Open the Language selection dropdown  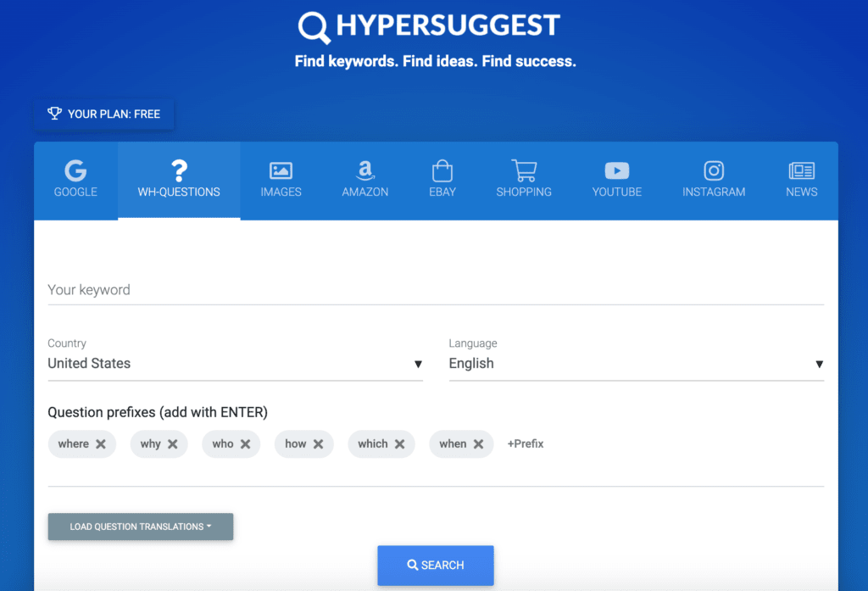[820, 364]
